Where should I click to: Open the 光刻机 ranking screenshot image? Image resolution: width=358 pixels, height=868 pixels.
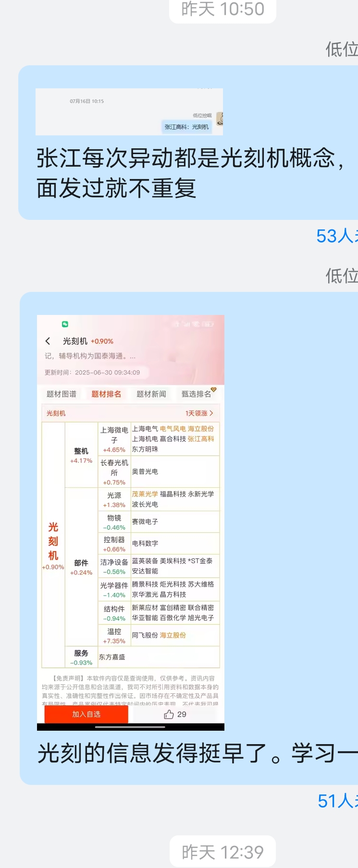(x=131, y=522)
